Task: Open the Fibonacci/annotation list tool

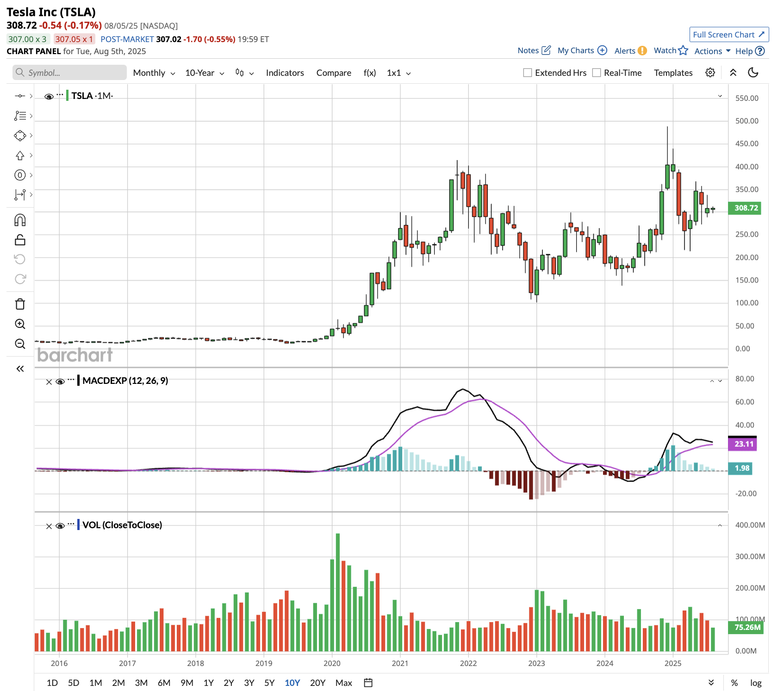Action: (20, 116)
